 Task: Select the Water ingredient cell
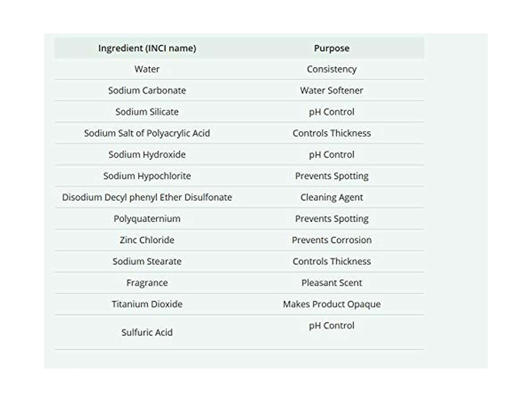(x=147, y=69)
